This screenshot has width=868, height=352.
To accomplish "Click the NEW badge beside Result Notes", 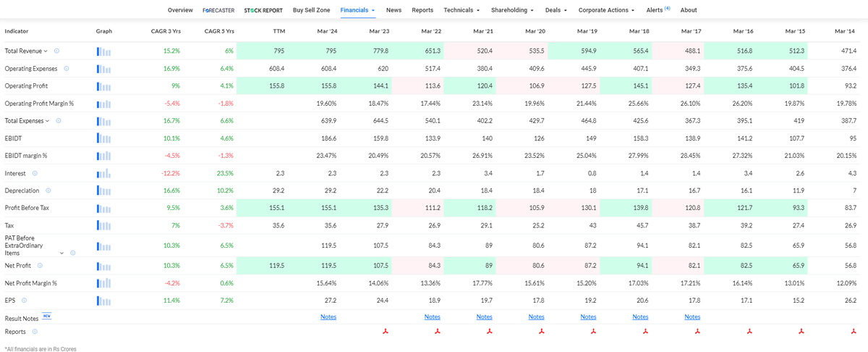I will [x=47, y=317].
